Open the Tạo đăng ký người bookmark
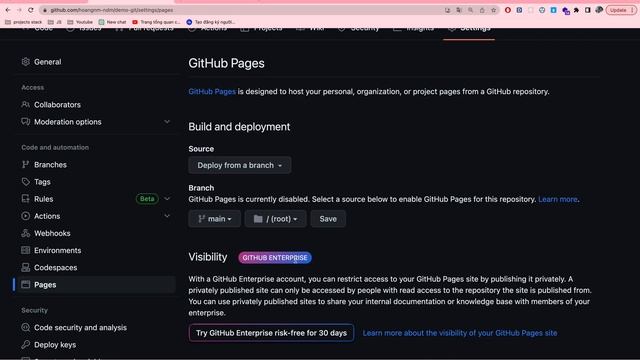Screen dimensions: 640x360 click(211, 22)
